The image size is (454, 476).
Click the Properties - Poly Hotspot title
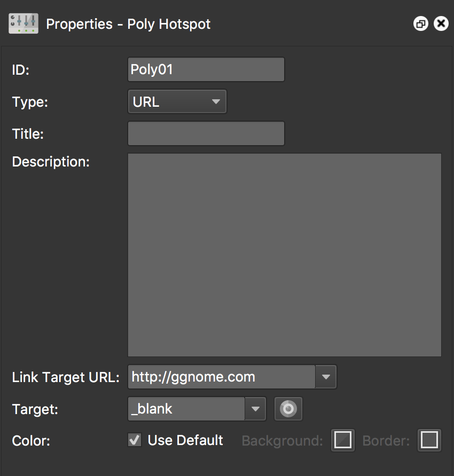click(128, 25)
